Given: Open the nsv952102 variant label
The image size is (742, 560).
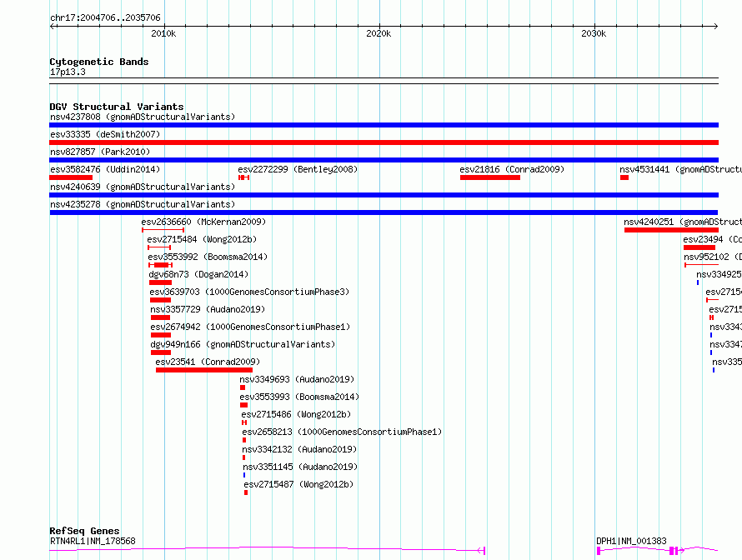Looking at the screenshot, I should coord(713,257).
